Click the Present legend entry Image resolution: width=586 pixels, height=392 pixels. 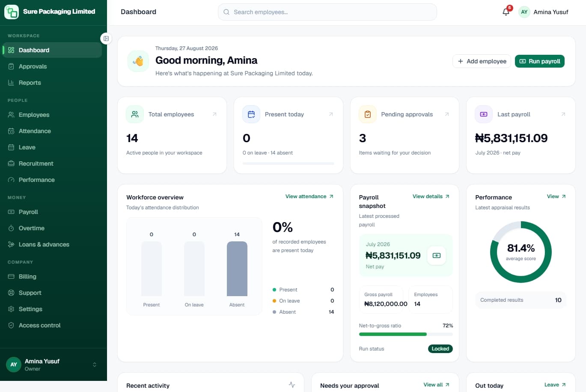coord(303,290)
